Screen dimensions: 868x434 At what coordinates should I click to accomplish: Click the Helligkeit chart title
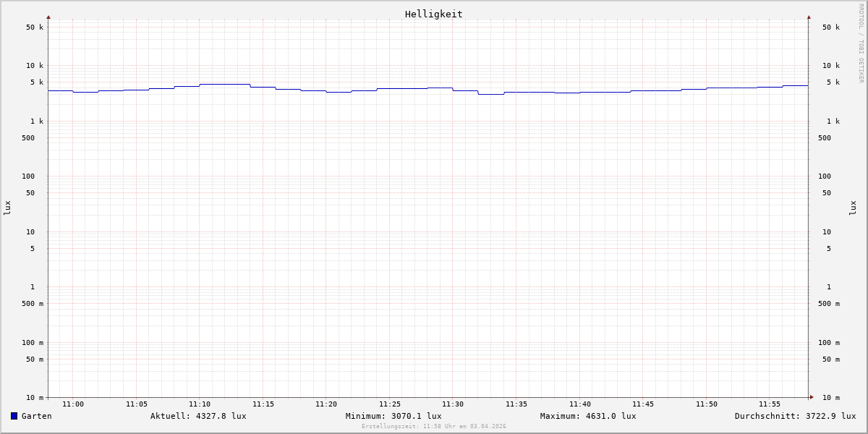[433, 14]
